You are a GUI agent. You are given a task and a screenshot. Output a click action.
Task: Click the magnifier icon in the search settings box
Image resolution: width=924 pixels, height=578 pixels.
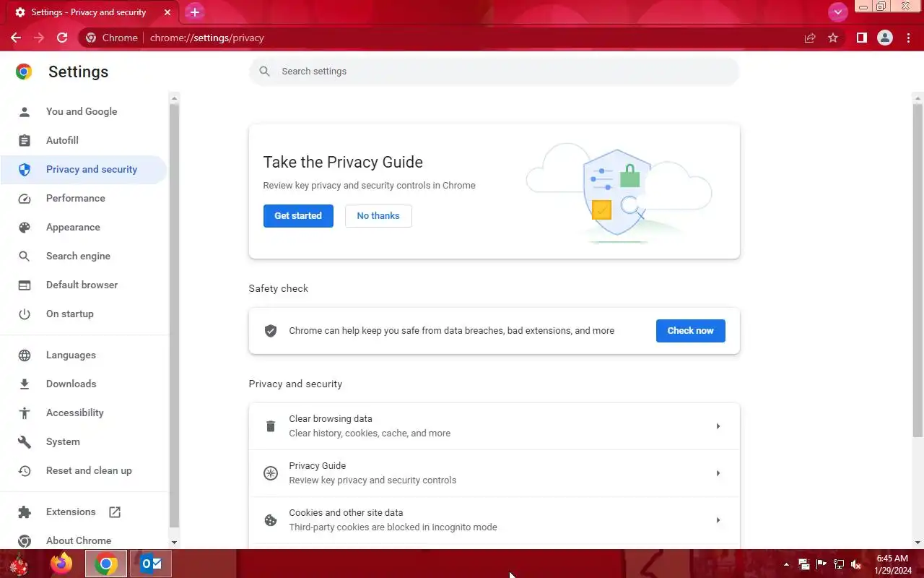[x=265, y=71]
